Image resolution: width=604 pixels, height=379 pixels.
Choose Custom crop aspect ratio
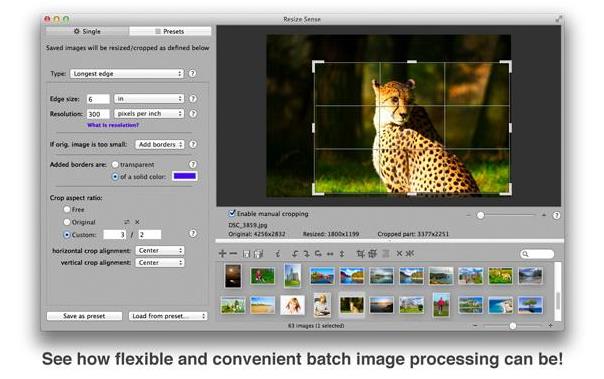pos(67,235)
